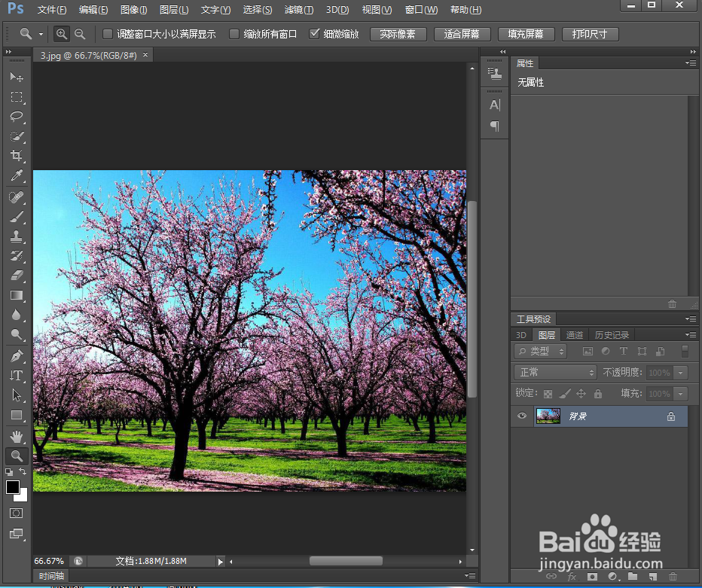Click 实际像素 button

tap(398, 34)
